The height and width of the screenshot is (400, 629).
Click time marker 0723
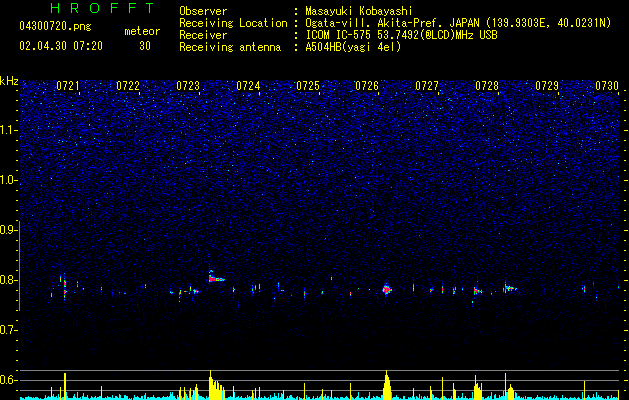[188, 86]
